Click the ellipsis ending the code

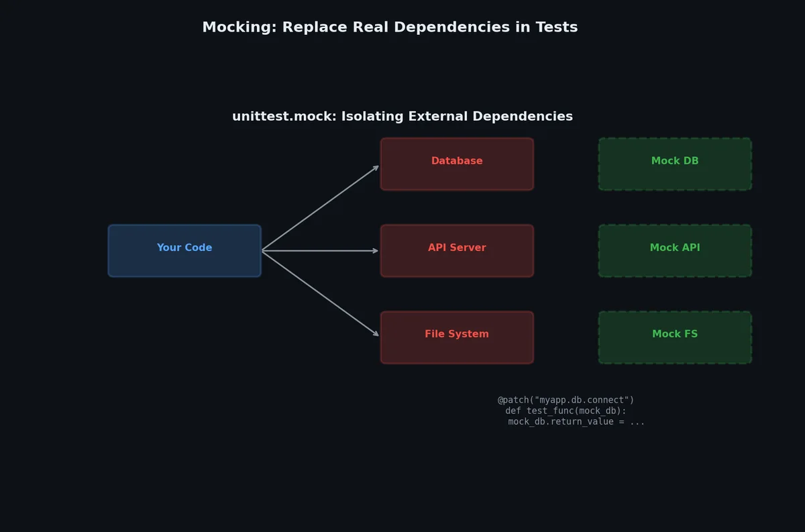coord(637,423)
